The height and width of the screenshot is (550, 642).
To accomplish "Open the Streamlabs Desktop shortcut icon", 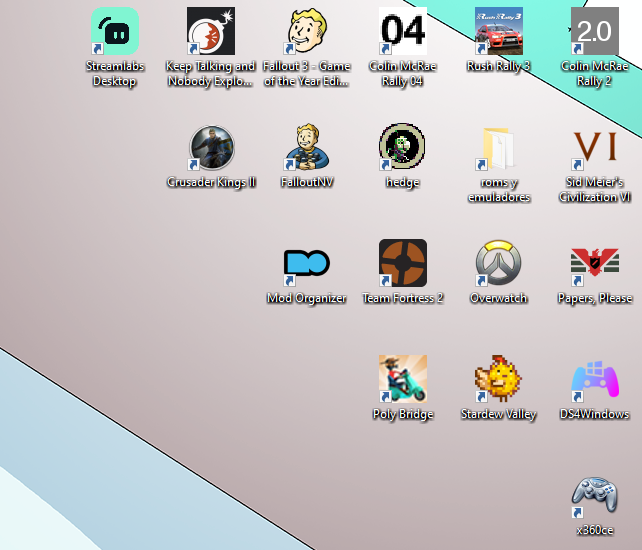I will pos(115,31).
